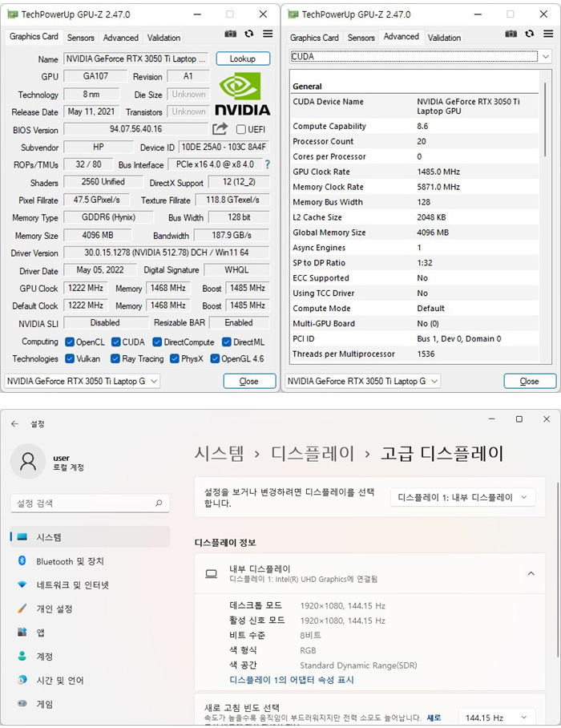This screenshot has height=728, width=561.
Task: Toggle the DirectML checkbox
Action: pyautogui.click(x=227, y=342)
